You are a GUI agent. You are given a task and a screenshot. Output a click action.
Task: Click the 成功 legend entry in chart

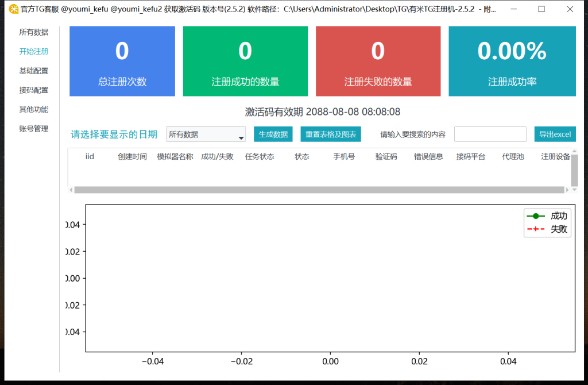(x=547, y=215)
